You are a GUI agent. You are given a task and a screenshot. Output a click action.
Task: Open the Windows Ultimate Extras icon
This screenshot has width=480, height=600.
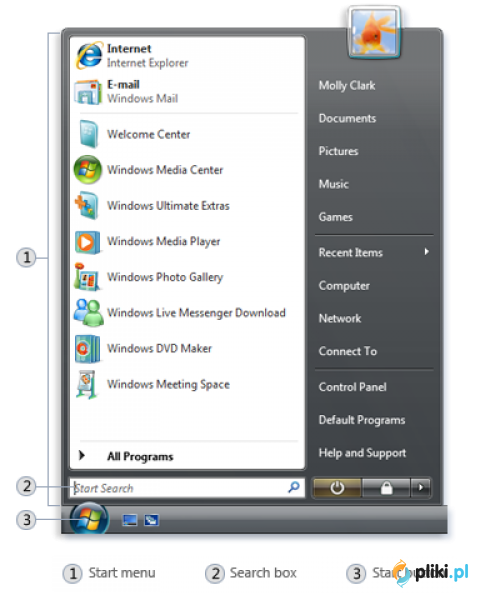87,205
